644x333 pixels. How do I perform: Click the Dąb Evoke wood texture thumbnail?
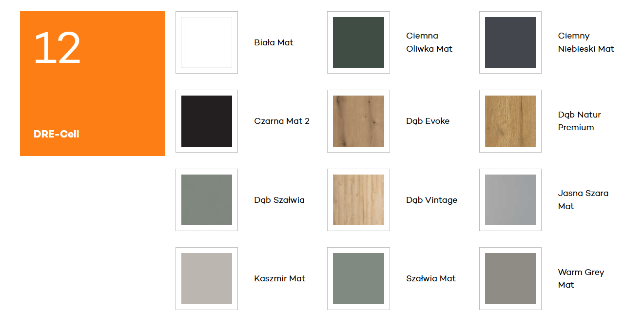point(358,121)
